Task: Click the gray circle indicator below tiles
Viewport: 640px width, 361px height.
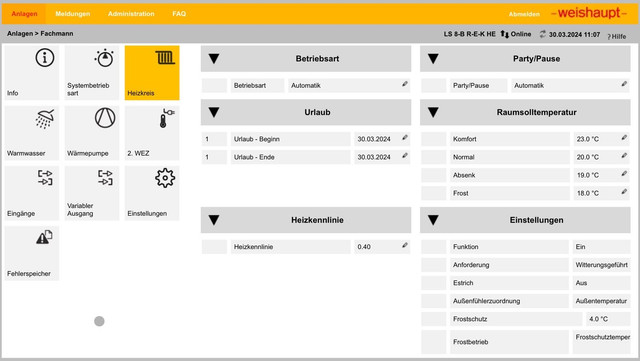Action: (x=99, y=321)
